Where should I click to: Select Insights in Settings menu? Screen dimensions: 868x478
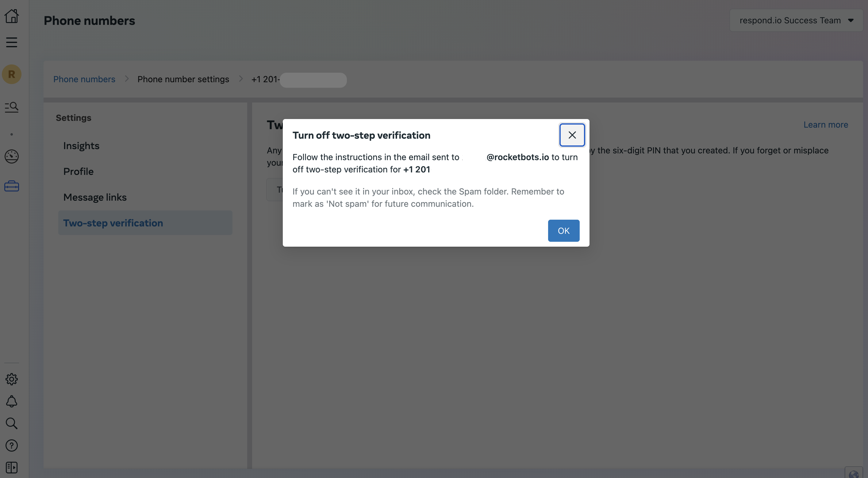coord(81,146)
